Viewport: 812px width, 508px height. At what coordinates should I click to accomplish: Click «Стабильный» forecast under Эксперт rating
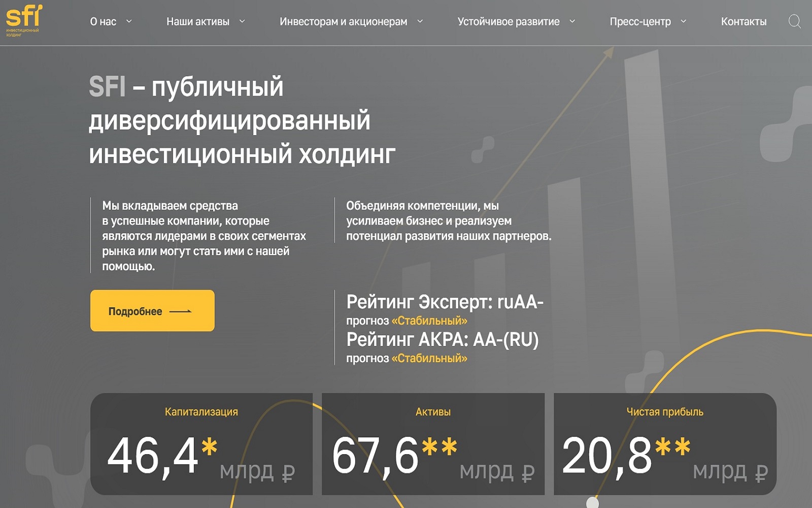pos(429,321)
